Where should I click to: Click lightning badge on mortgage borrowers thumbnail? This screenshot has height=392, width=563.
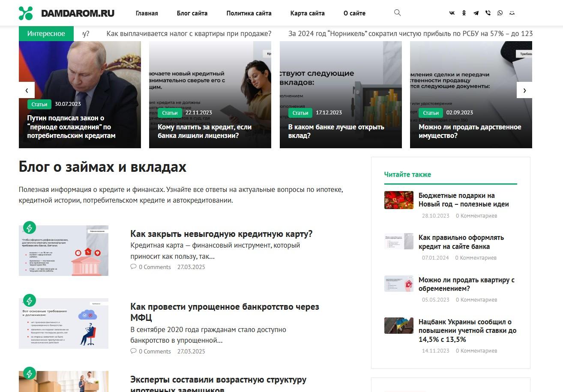pos(29,373)
